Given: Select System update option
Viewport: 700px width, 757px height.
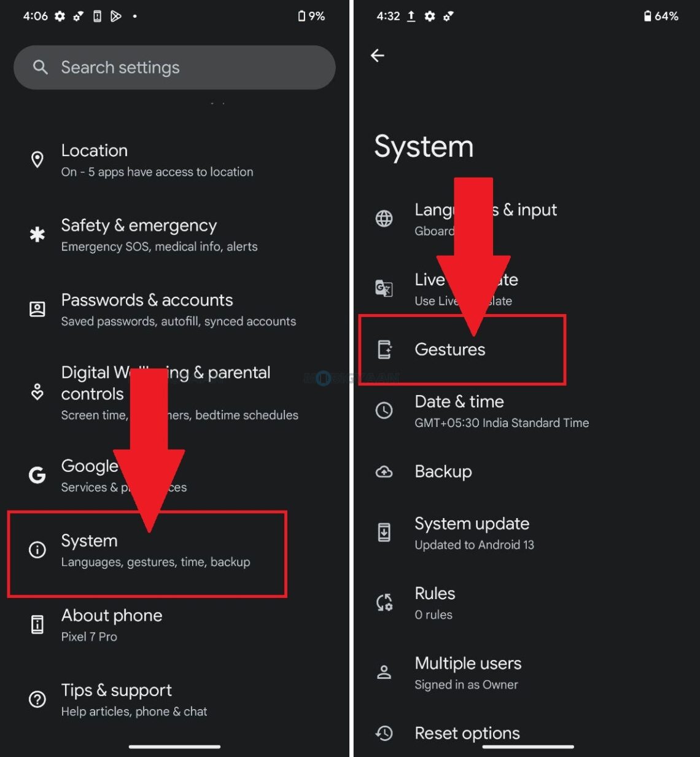Looking at the screenshot, I should 472,532.
